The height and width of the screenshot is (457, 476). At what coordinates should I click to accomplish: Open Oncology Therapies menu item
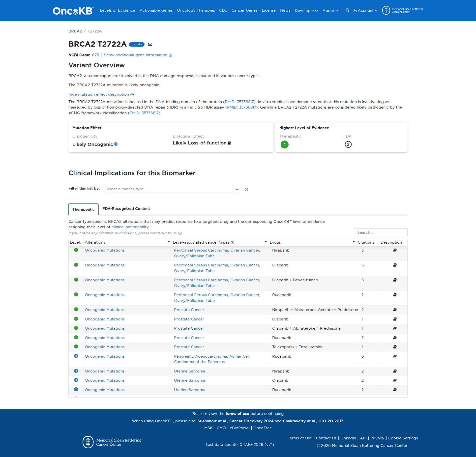(x=196, y=10)
